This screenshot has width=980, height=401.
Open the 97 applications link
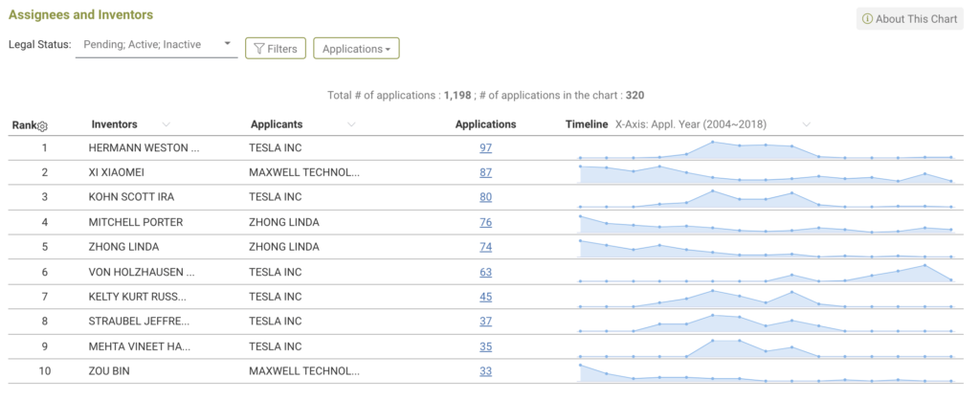485,148
